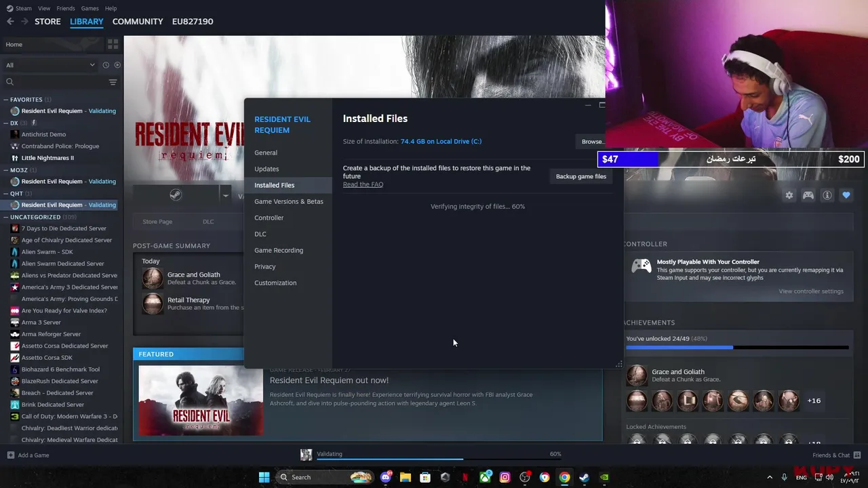Open recent activity clock filter in library sidebar

click(x=106, y=65)
